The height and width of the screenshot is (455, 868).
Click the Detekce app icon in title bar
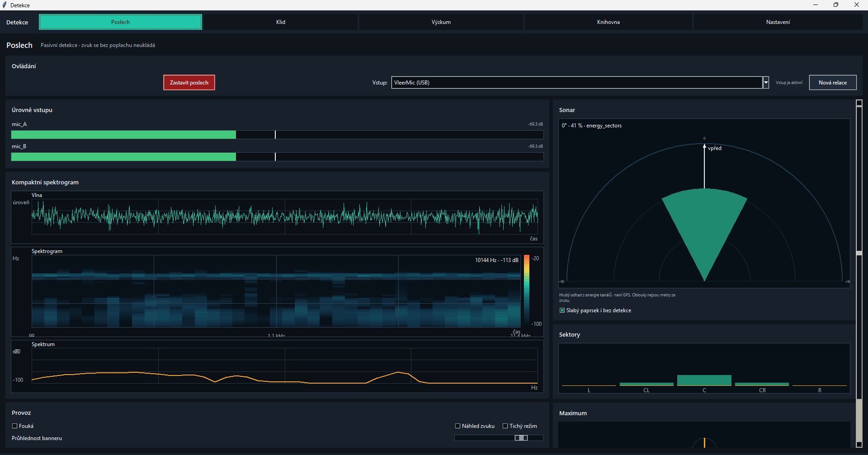(5, 5)
